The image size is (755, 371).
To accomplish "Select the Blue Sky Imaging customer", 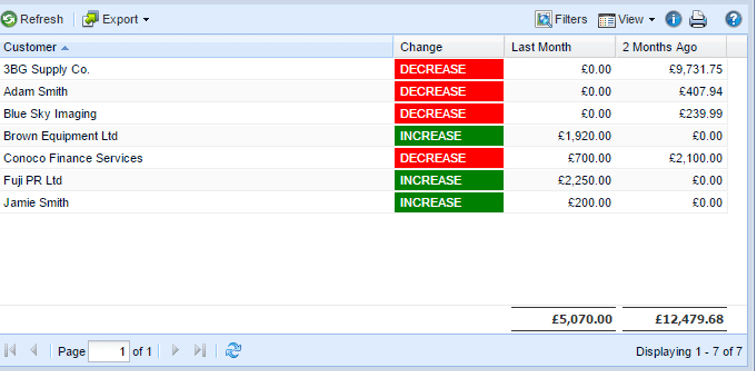I will (x=50, y=114).
